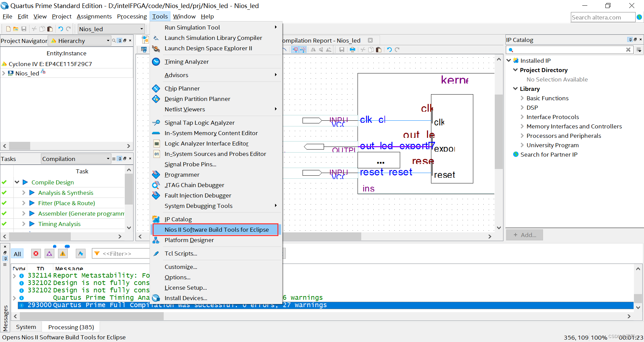Expand Processors and Peripherals library

pos(522,136)
